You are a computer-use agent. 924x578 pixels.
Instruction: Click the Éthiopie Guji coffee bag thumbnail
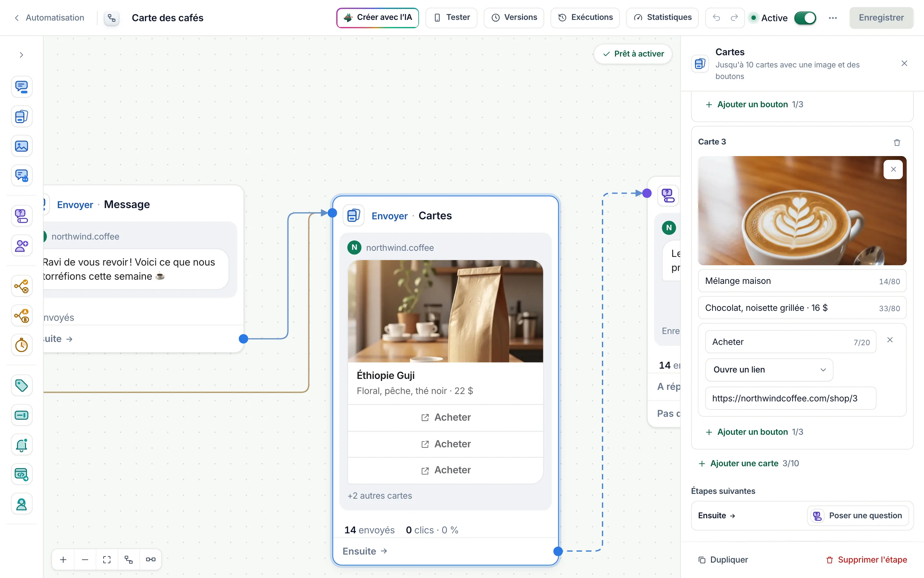click(x=445, y=311)
